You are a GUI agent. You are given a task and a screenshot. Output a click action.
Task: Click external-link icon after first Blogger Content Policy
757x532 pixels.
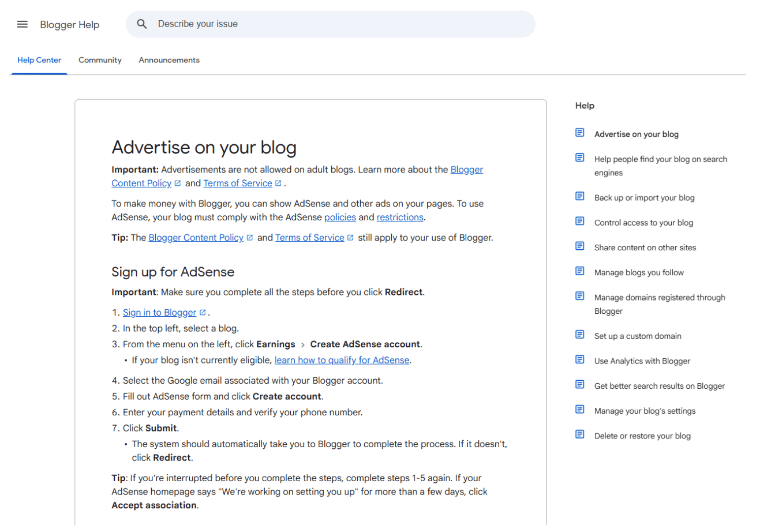[x=177, y=183]
